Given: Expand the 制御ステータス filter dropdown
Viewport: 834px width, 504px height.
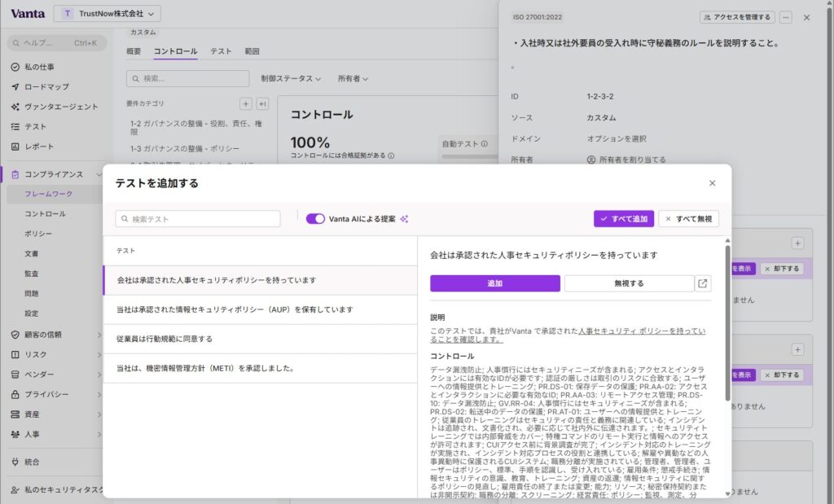Looking at the screenshot, I should click(290, 79).
